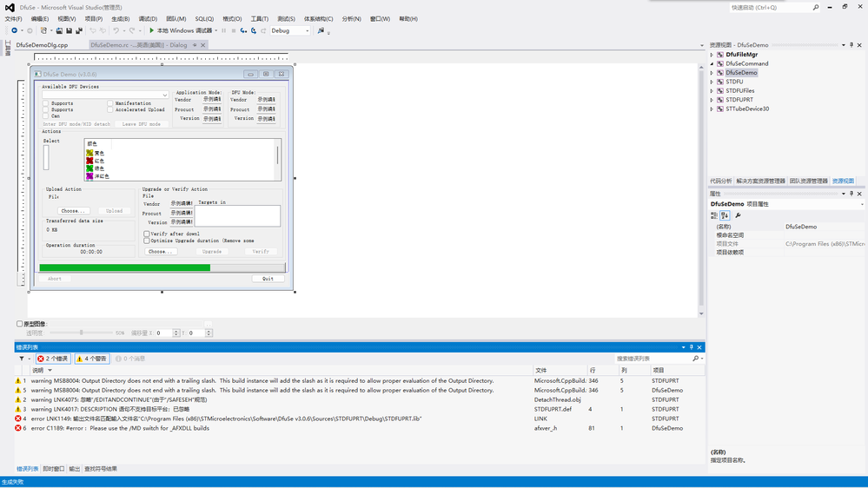
Task: Click the save all toolbar icon
Action: [x=79, y=30]
